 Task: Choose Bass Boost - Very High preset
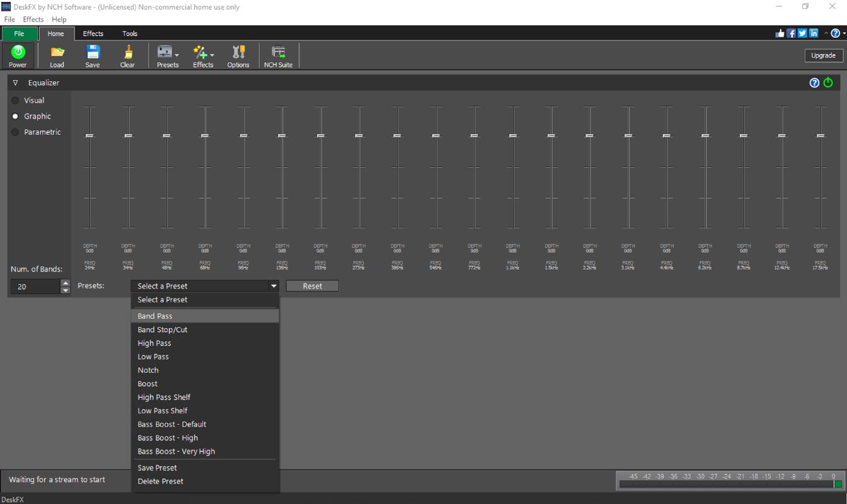point(176,451)
